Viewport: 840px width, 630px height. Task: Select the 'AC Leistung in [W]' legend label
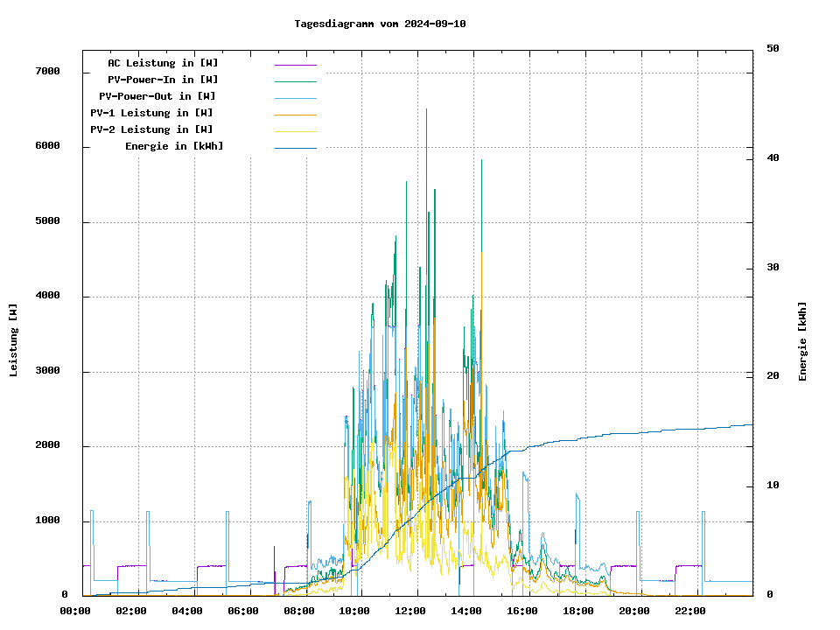point(163,63)
